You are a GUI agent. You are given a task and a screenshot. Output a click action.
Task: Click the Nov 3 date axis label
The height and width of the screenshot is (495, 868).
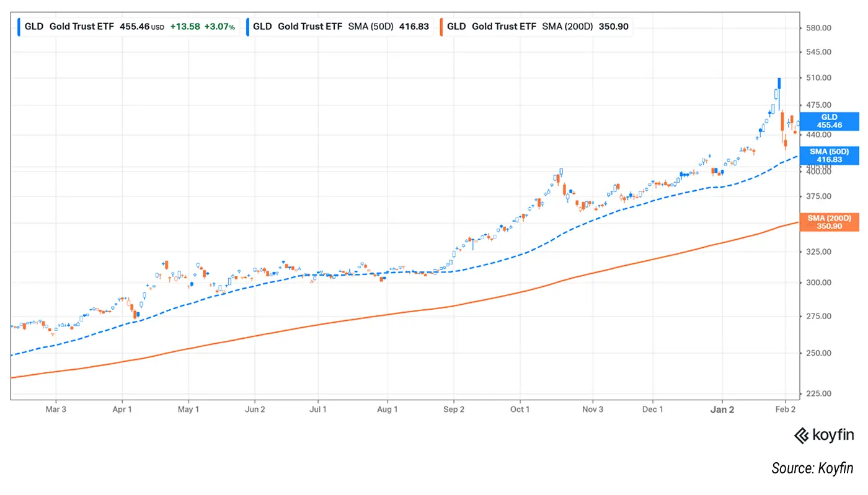(x=593, y=410)
